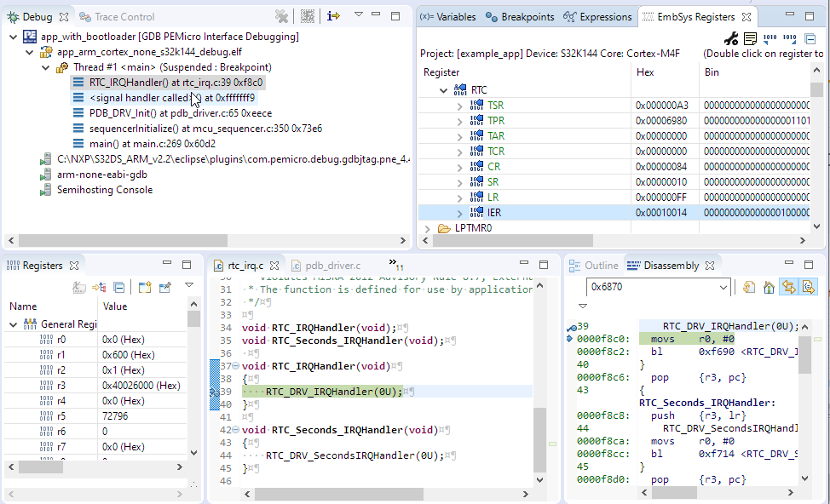Expand the CR register

coord(459,167)
